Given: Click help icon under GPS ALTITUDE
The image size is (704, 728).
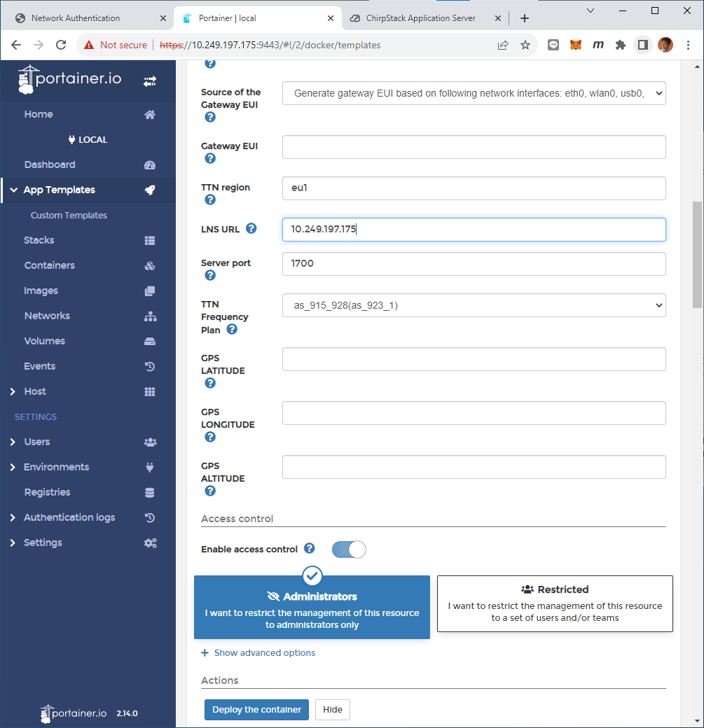Looking at the screenshot, I should pos(210,491).
